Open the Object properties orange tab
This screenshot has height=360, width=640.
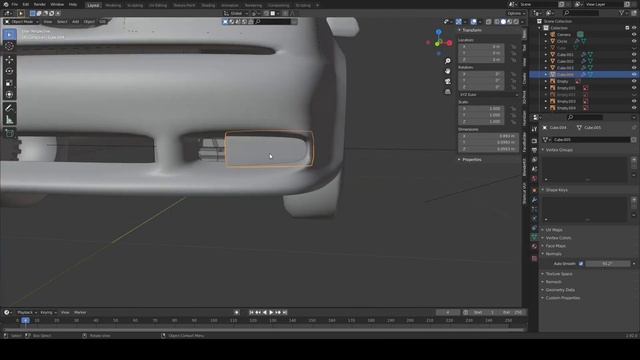coord(534,190)
